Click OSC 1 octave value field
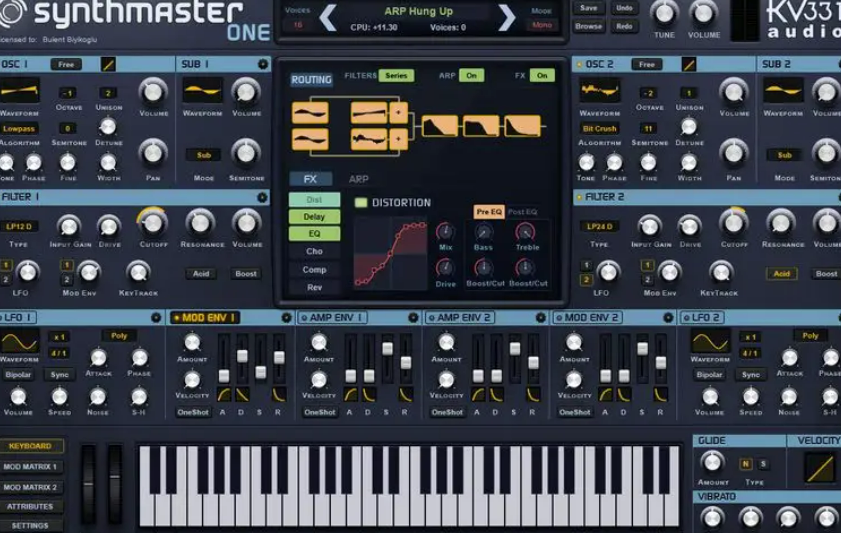This screenshot has height=533, width=841. point(68,93)
